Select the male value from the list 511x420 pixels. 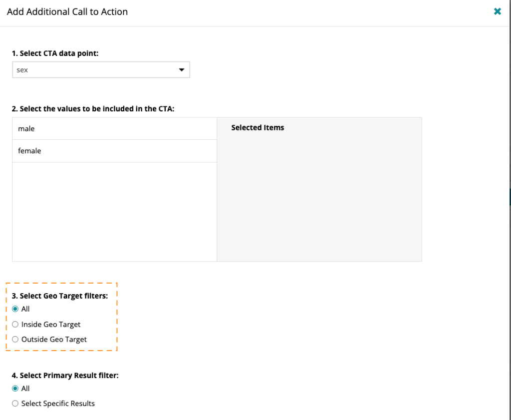[x=114, y=129]
